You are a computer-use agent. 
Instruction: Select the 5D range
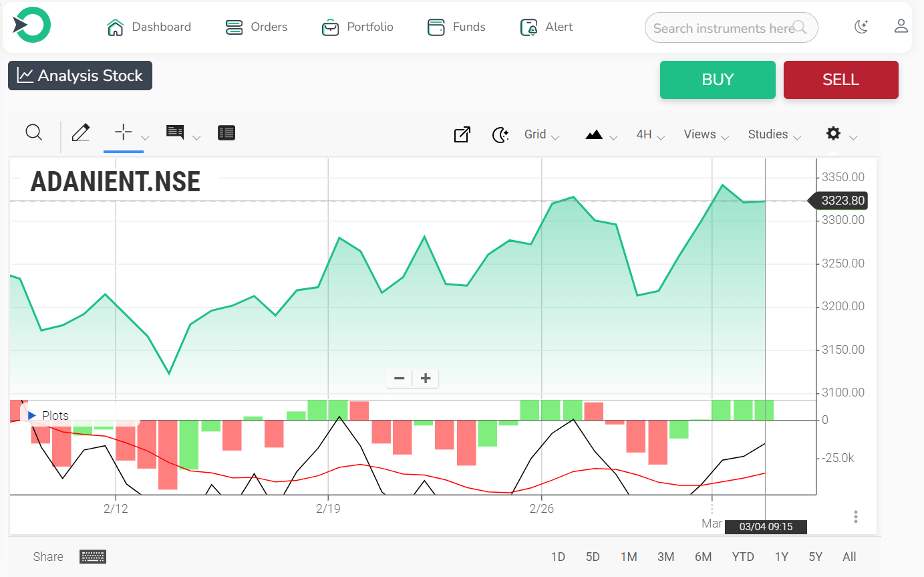click(x=593, y=557)
